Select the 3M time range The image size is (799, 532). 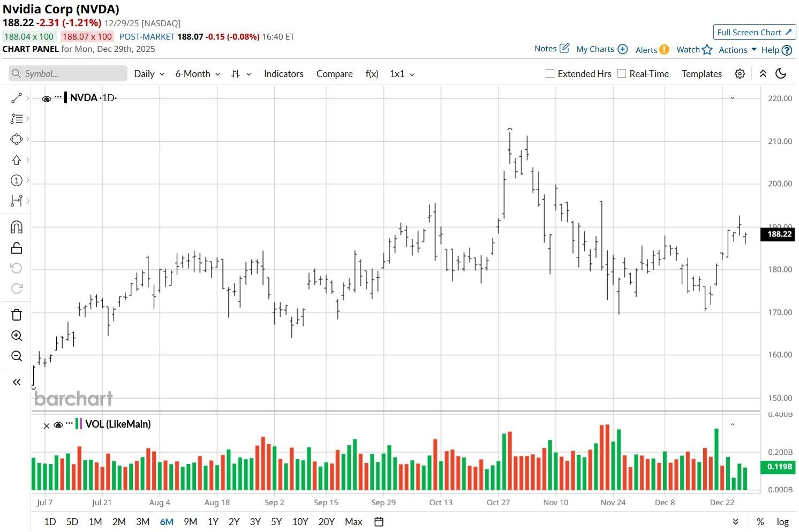[x=142, y=522]
